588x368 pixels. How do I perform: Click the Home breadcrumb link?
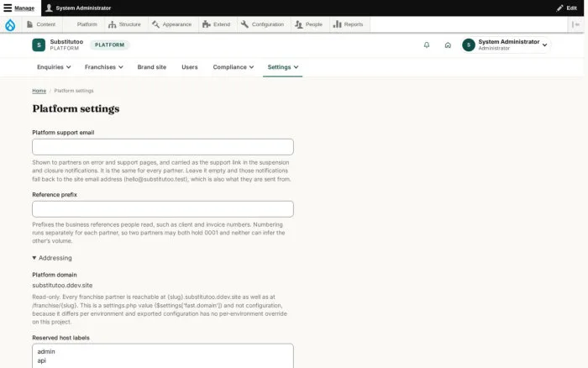click(39, 91)
